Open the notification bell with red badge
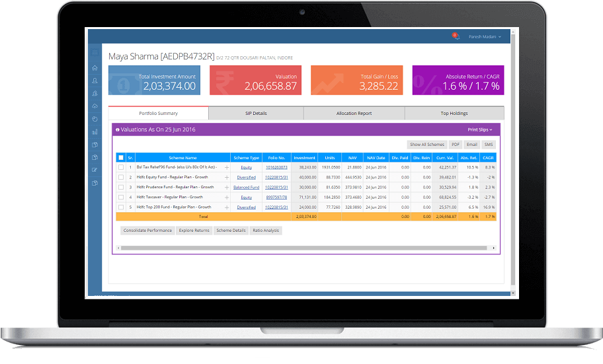Viewport: 603px width, 364px height. pyautogui.click(x=456, y=36)
